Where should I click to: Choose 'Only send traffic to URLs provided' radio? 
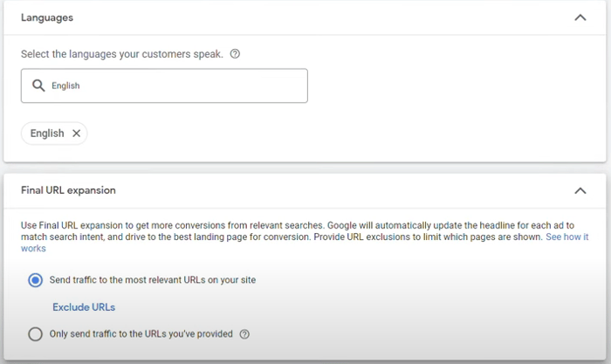point(35,334)
